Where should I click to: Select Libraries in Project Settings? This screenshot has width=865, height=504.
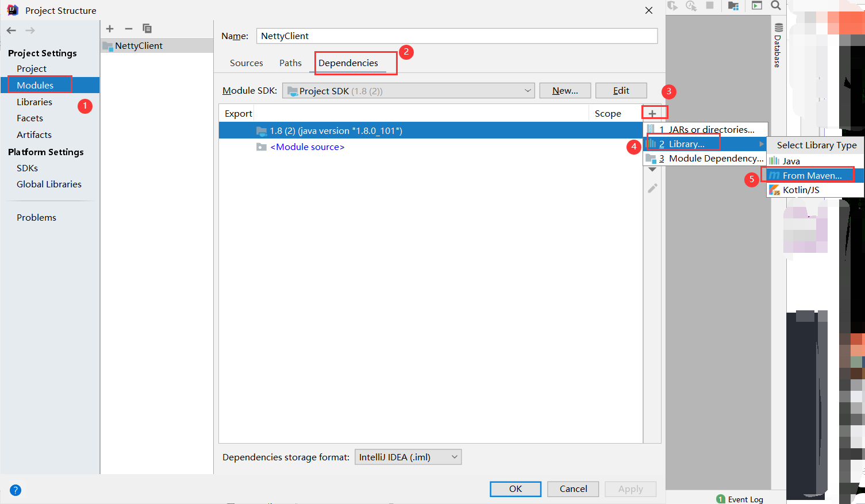[x=34, y=102]
